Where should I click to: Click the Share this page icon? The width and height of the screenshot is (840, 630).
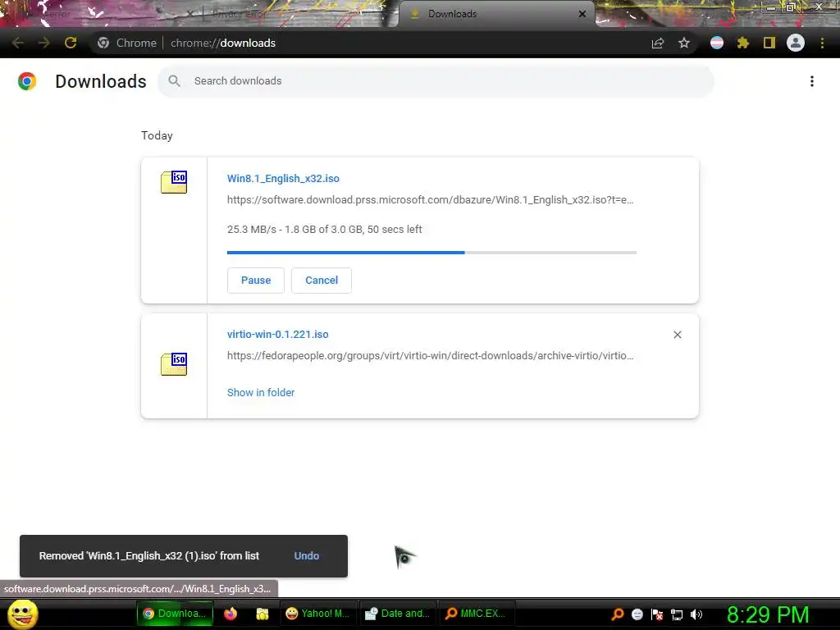click(658, 43)
